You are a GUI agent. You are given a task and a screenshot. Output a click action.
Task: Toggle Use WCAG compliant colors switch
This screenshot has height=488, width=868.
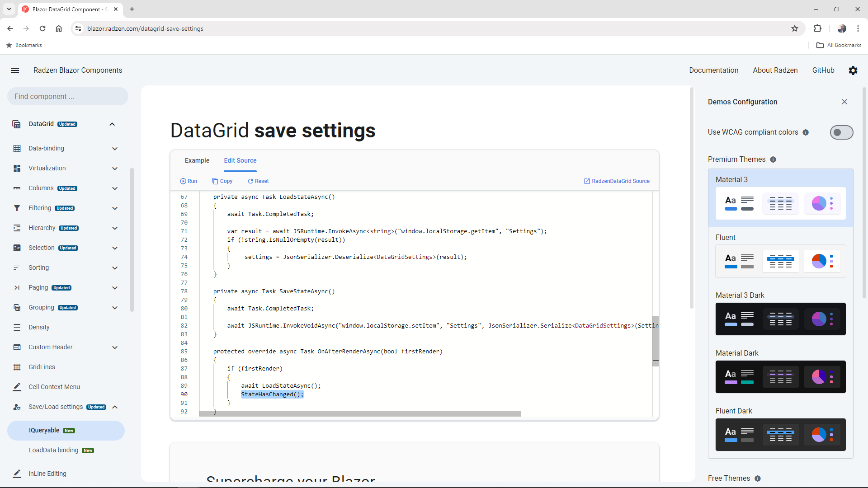841,132
